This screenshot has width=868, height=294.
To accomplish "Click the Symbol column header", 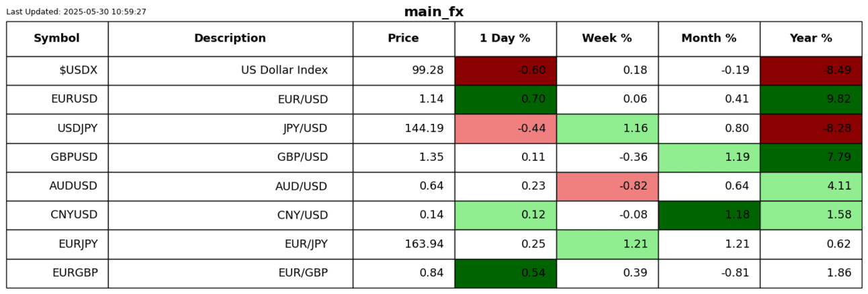I will pyautogui.click(x=56, y=38).
